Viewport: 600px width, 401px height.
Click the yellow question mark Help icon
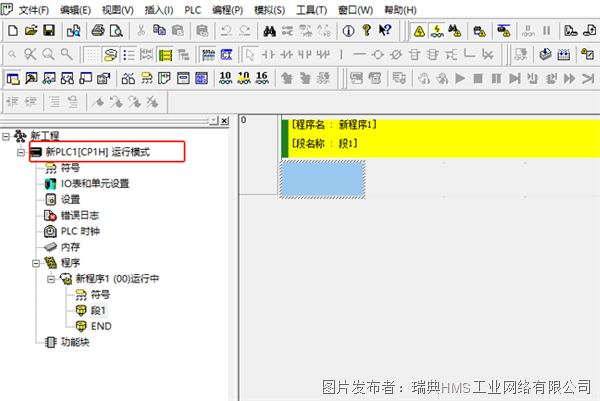pyautogui.click(x=367, y=31)
